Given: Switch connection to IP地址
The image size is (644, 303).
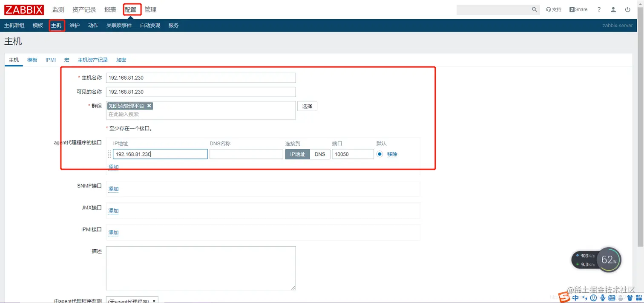Looking at the screenshot, I should [297, 154].
